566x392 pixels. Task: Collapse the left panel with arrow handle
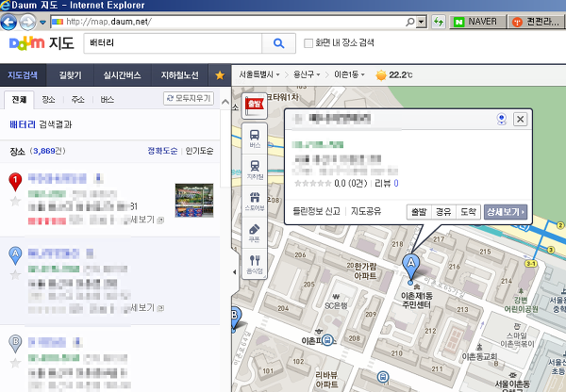[x=234, y=272]
